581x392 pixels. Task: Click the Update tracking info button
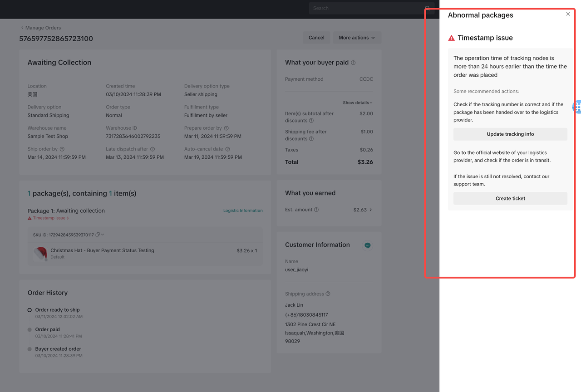(x=510, y=134)
